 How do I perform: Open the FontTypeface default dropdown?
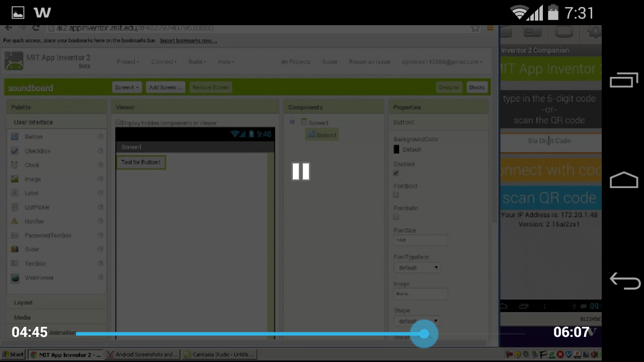point(418,268)
